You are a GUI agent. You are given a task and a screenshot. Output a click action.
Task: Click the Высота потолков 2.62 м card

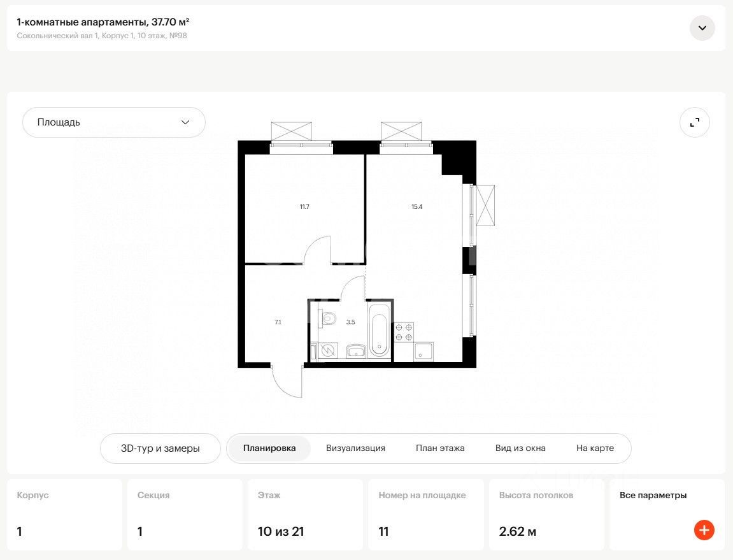coord(546,515)
